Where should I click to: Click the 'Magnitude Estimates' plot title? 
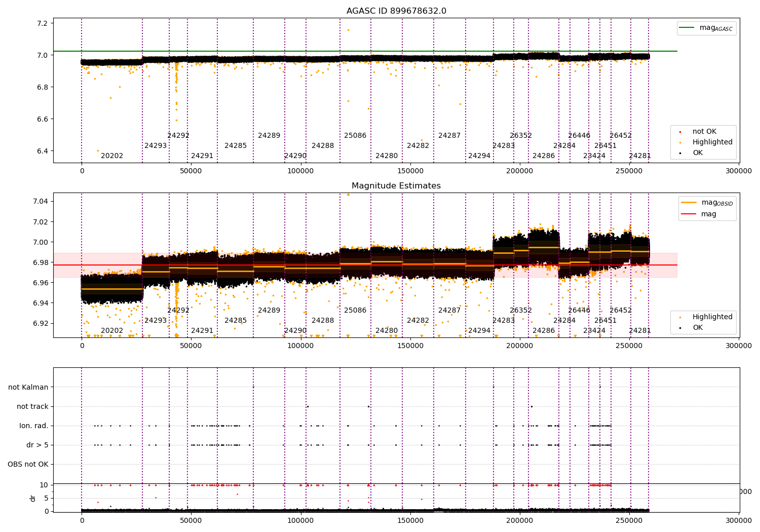tap(396, 186)
